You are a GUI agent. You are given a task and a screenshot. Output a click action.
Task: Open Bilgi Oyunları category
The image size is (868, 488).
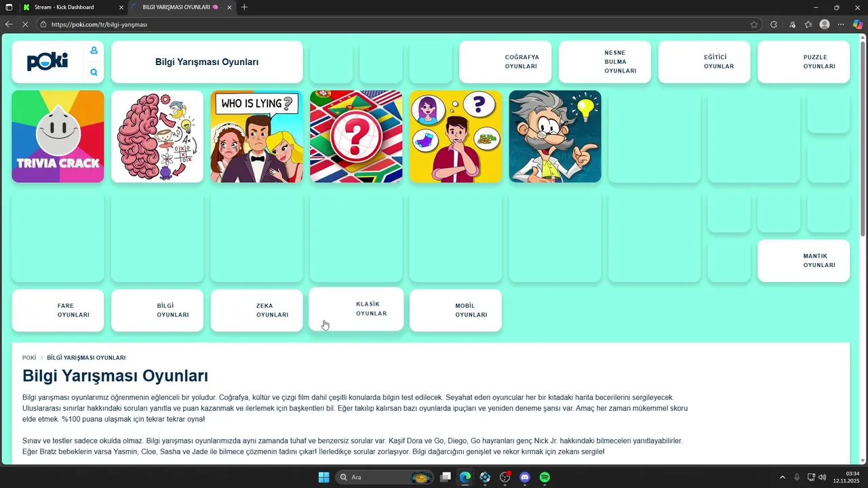(x=157, y=310)
